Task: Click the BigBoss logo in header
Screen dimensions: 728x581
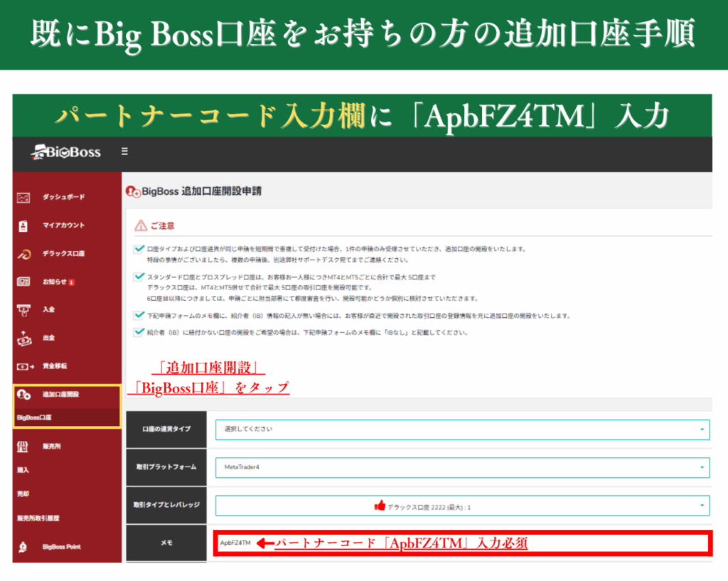Action: pos(66,151)
